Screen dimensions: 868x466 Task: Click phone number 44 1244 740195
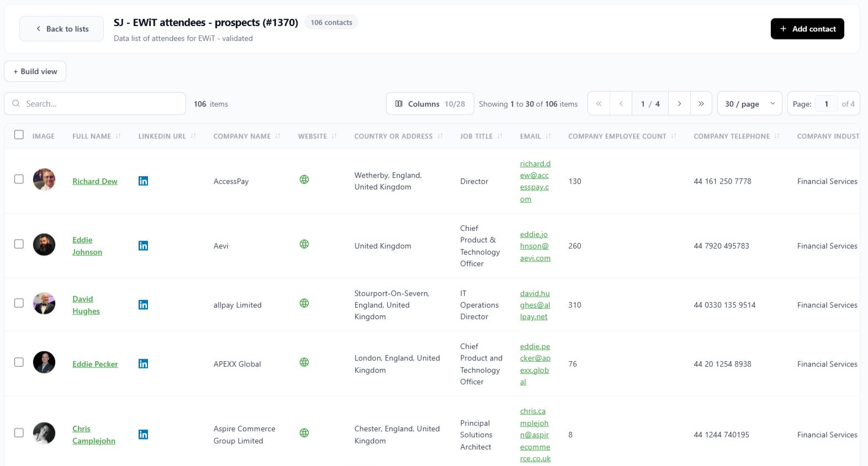click(x=721, y=435)
